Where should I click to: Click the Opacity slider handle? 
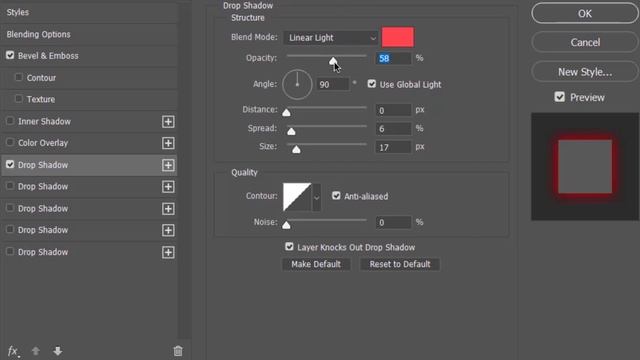(333, 61)
